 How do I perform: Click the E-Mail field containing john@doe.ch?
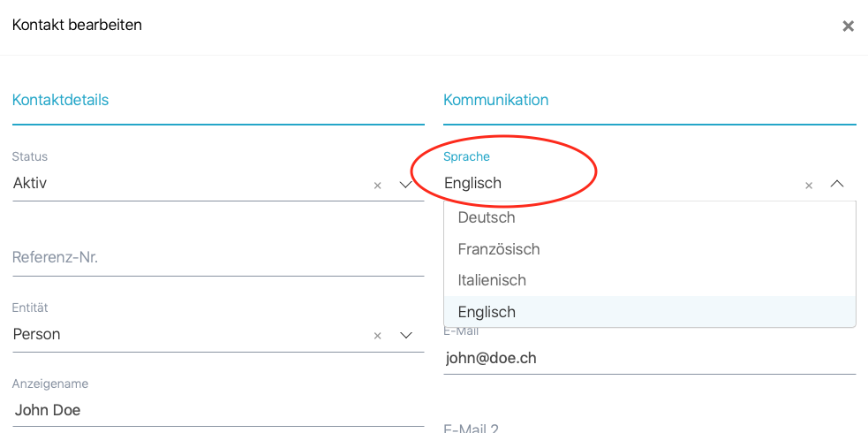[649, 358]
